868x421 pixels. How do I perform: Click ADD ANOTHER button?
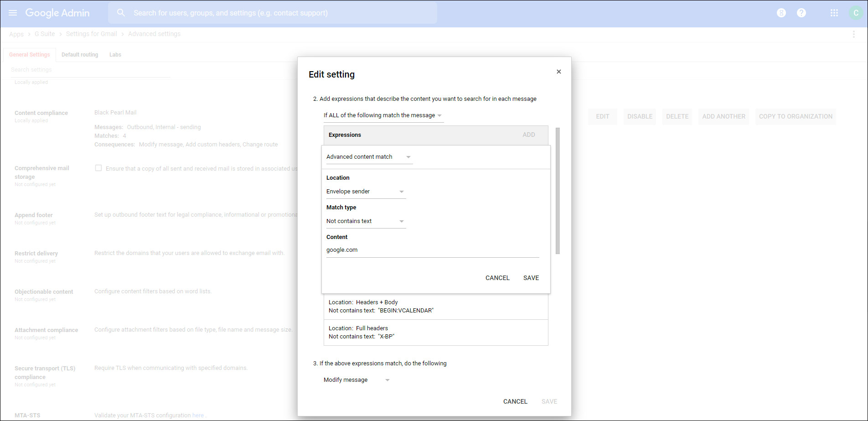[x=724, y=116]
